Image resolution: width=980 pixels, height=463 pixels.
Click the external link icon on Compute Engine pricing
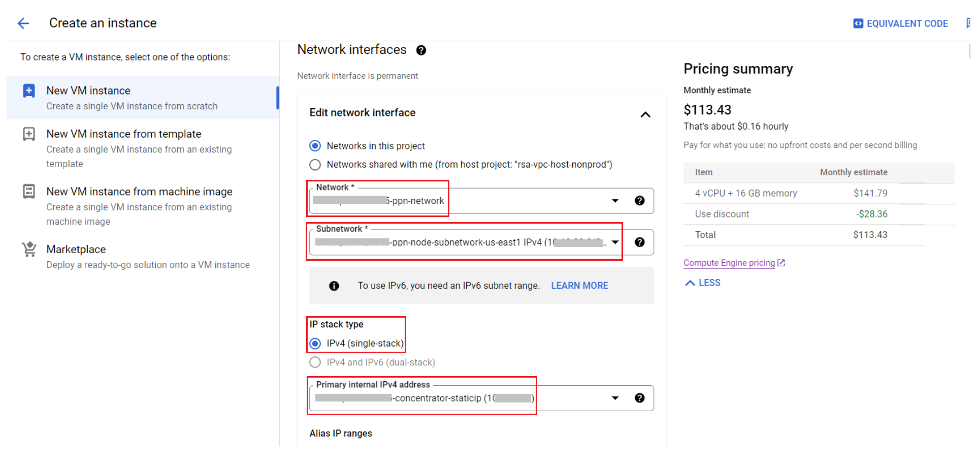(780, 262)
